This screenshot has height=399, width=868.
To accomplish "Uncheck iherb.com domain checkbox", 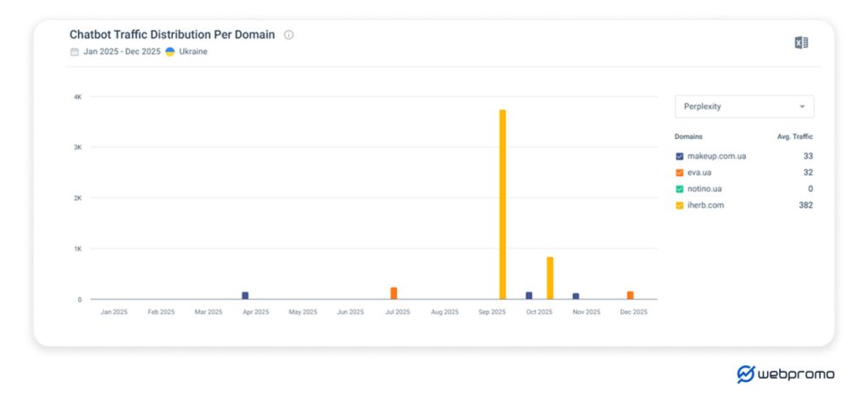I will [x=679, y=205].
